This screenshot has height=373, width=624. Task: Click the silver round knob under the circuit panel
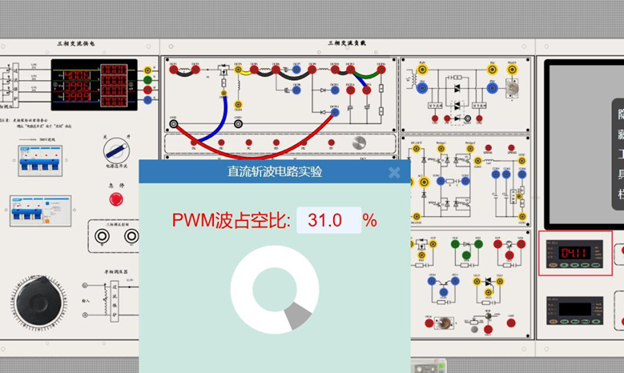click(359, 143)
